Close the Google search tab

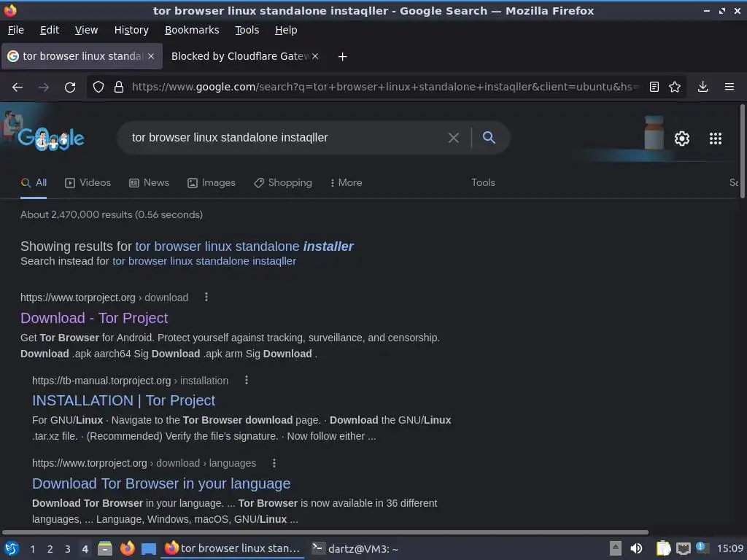click(x=150, y=56)
